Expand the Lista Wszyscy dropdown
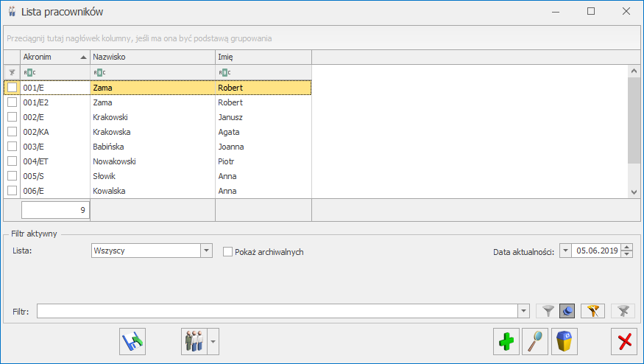The width and height of the screenshot is (644, 364). (206, 251)
